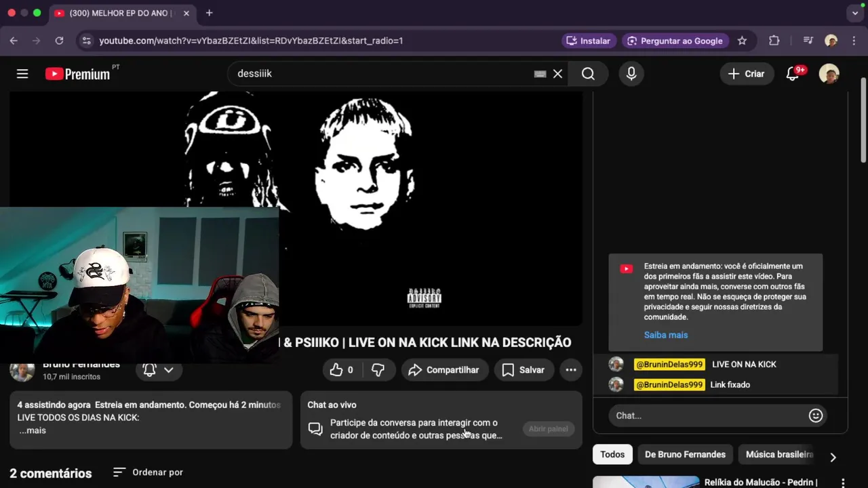The width and height of the screenshot is (868, 488).
Task: Click the 2 comentários heading
Action: 50,473
